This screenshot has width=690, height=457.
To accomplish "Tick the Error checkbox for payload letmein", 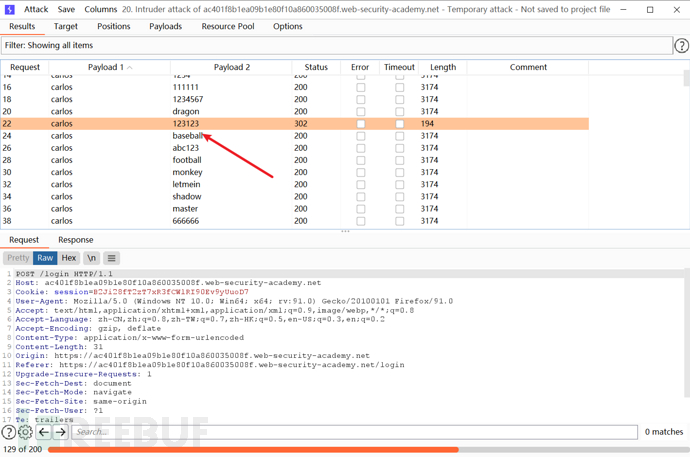I will 361,185.
